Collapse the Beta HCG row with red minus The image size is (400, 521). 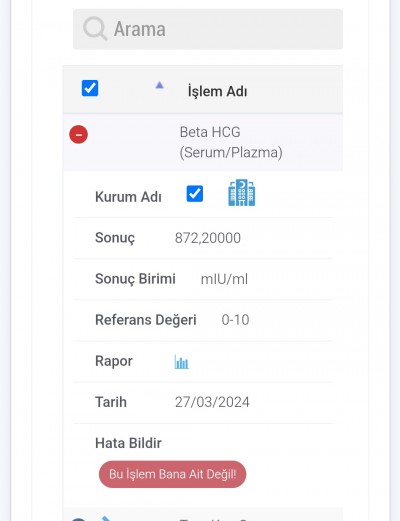tap(78, 134)
